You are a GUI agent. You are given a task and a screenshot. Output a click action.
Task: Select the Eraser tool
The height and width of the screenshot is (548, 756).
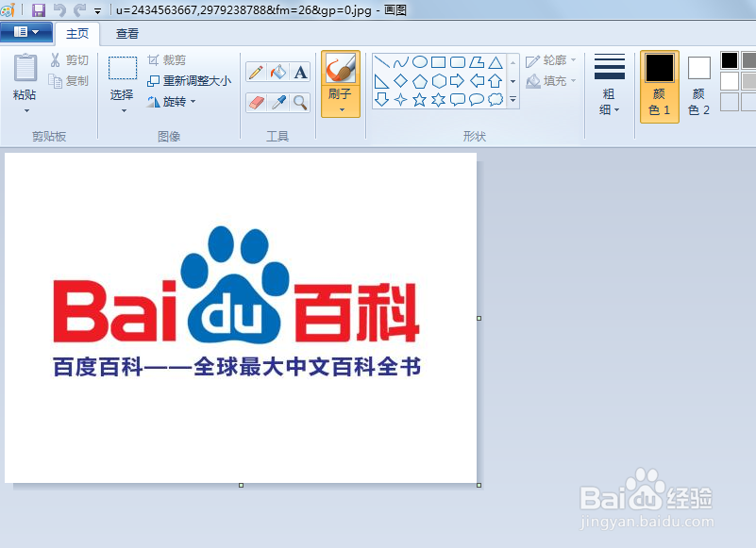(256, 103)
